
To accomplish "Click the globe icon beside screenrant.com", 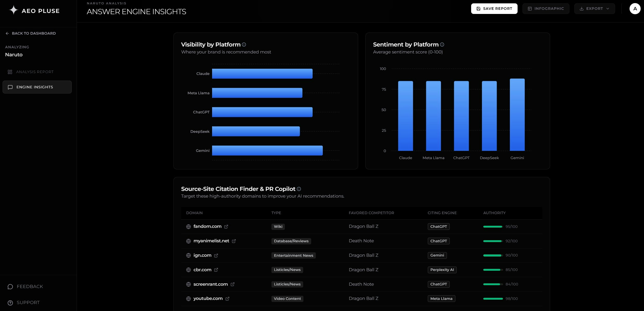I will [x=188, y=284].
